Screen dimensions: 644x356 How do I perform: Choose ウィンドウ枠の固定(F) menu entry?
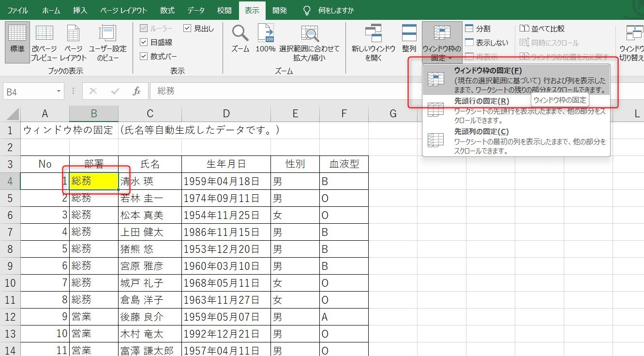pyautogui.click(x=516, y=79)
